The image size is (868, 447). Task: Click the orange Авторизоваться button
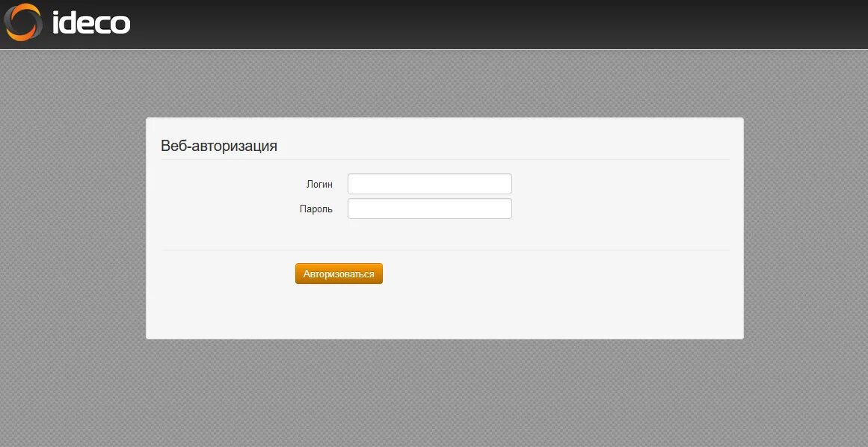tap(339, 274)
